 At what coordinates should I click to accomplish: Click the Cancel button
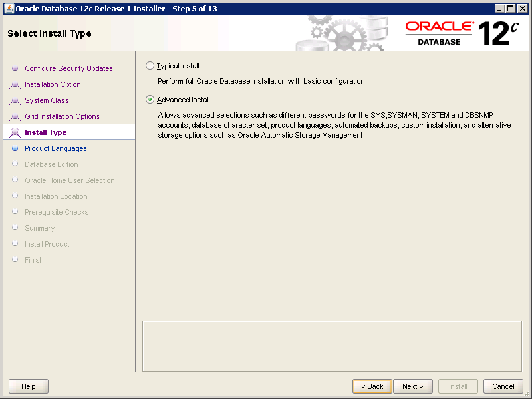pyautogui.click(x=503, y=386)
